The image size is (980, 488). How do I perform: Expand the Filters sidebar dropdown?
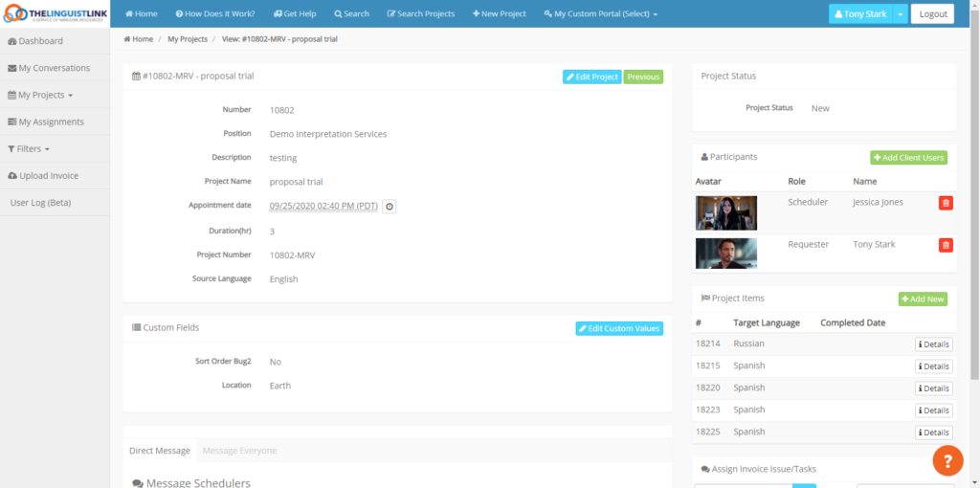pyautogui.click(x=29, y=149)
